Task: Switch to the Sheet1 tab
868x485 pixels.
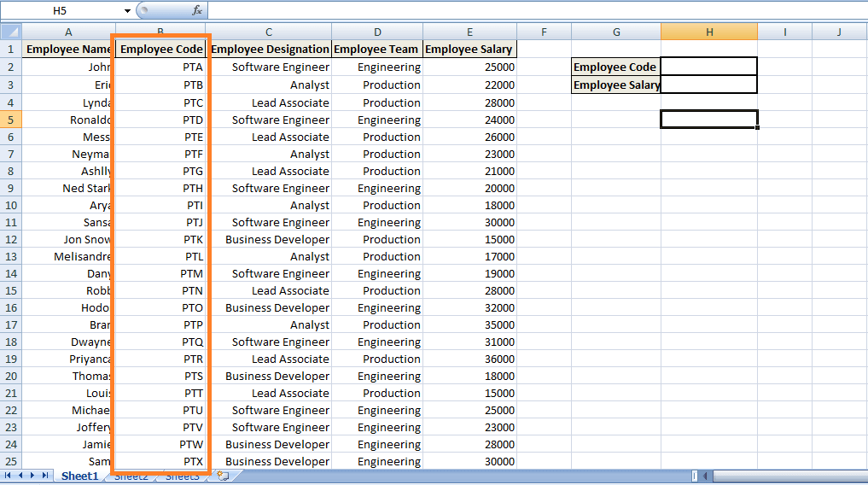Action: 79,476
